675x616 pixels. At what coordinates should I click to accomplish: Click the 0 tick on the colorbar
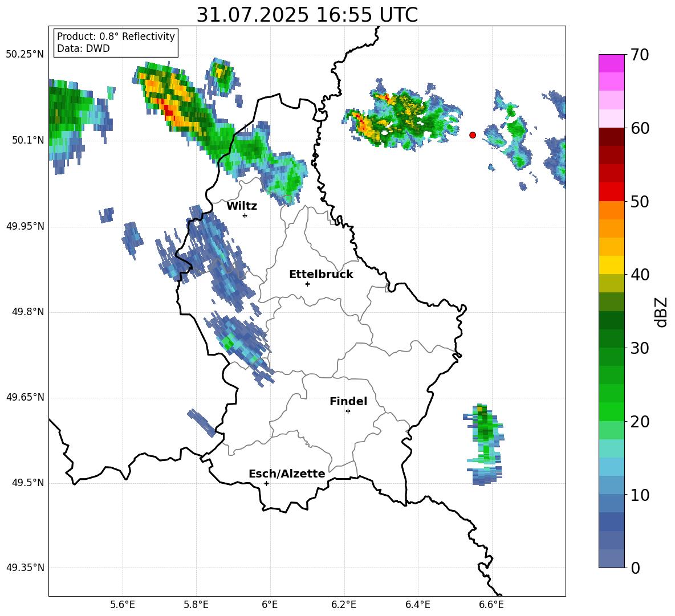tap(636, 568)
